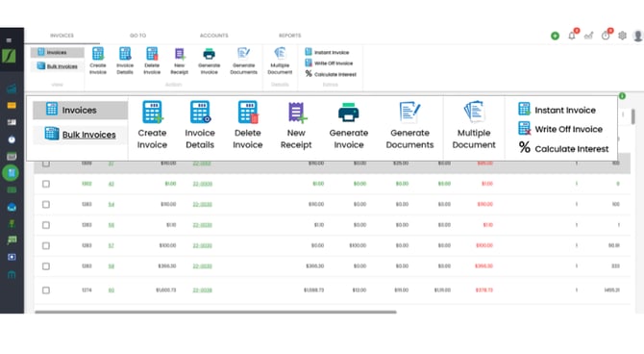Image resolution: width=644 pixels, height=354 pixels.
Task: Click the chat message icon in the sidebar
Action: pos(12,240)
